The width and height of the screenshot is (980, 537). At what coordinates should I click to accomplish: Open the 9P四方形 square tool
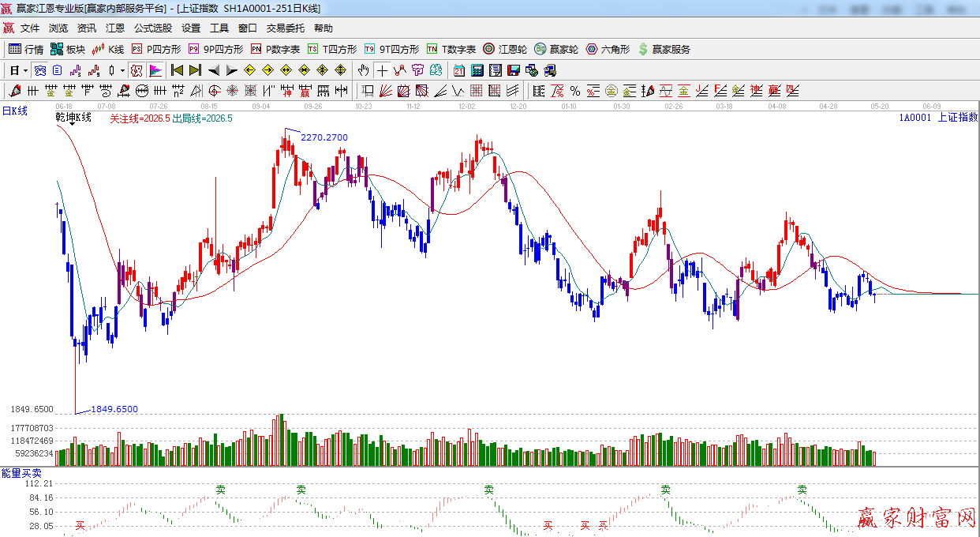pyautogui.click(x=215, y=49)
